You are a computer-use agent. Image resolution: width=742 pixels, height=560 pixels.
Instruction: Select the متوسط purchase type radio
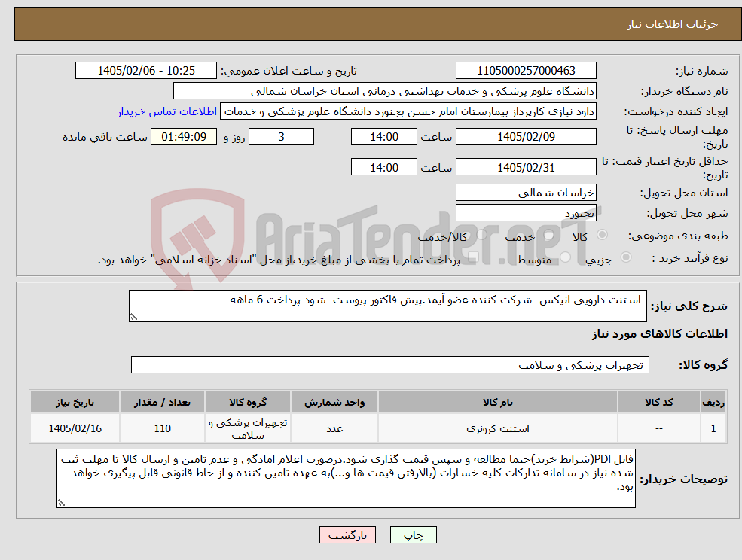(565, 257)
